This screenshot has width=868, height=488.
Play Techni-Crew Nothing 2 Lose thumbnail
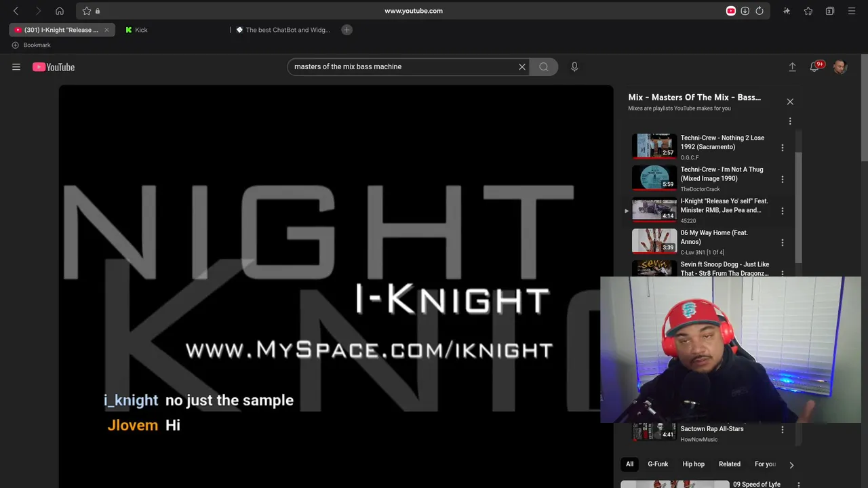[x=654, y=146]
